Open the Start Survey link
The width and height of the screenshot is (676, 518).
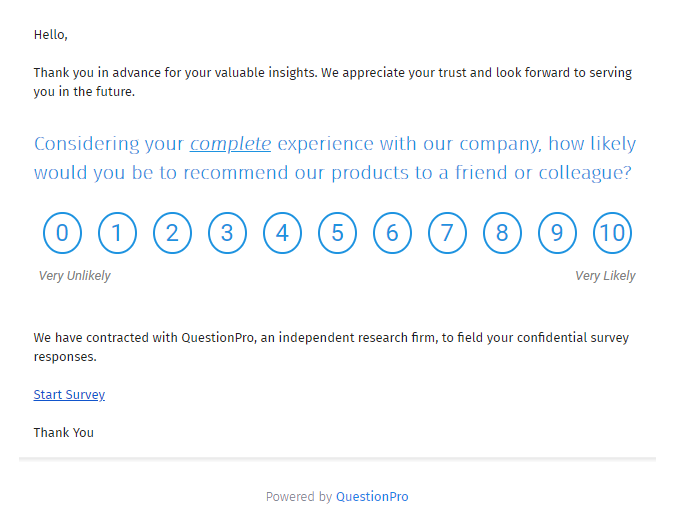tap(69, 395)
